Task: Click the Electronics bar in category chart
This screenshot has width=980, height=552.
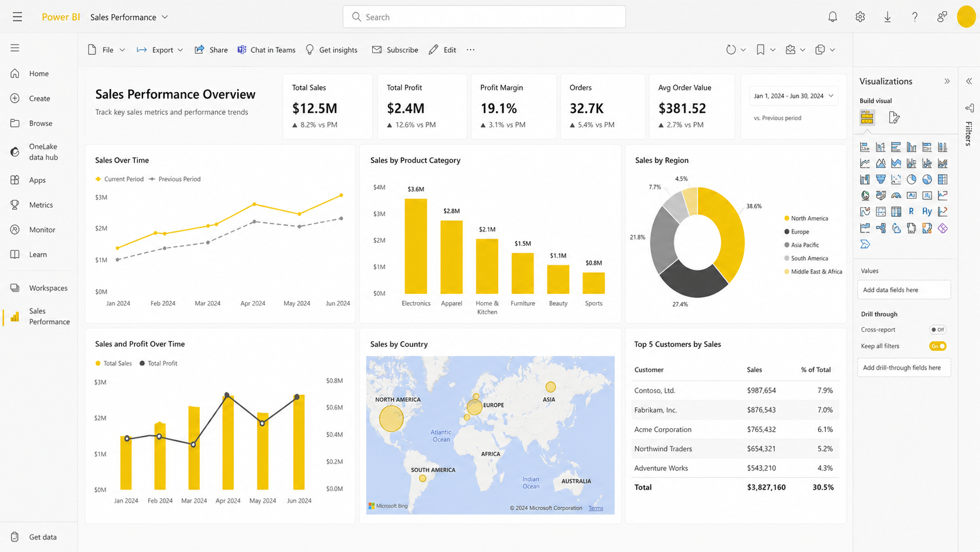Action: 416,246
